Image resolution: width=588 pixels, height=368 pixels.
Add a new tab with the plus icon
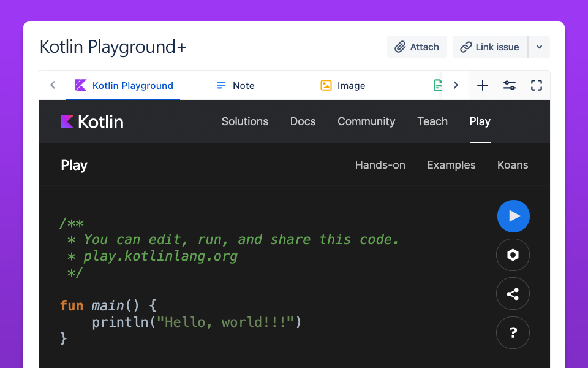coord(482,85)
